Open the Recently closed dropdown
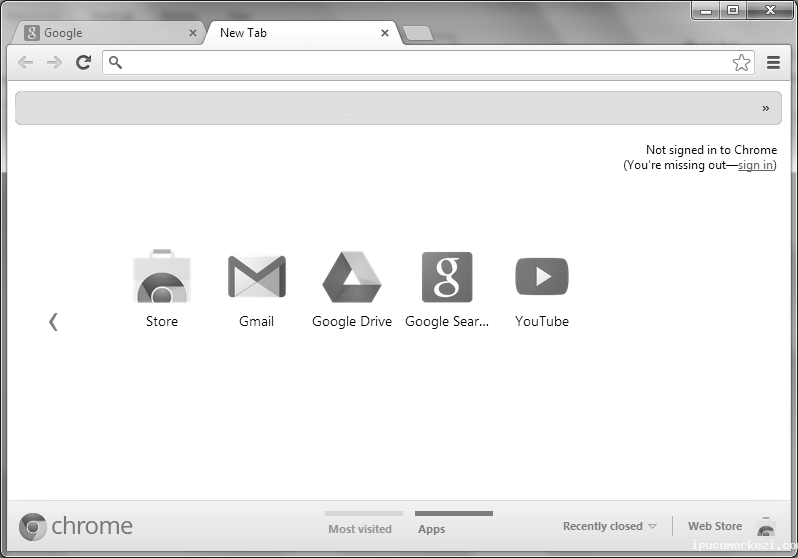798x558 pixels. pos(609,526)
